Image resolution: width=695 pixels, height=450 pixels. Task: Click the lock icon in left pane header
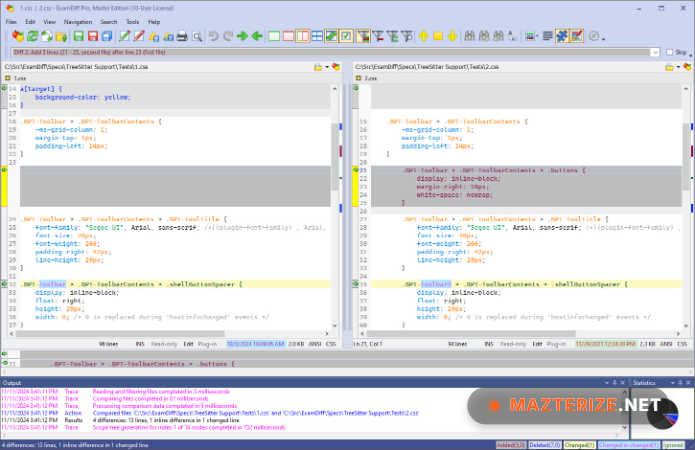click(x=318, y=67)
